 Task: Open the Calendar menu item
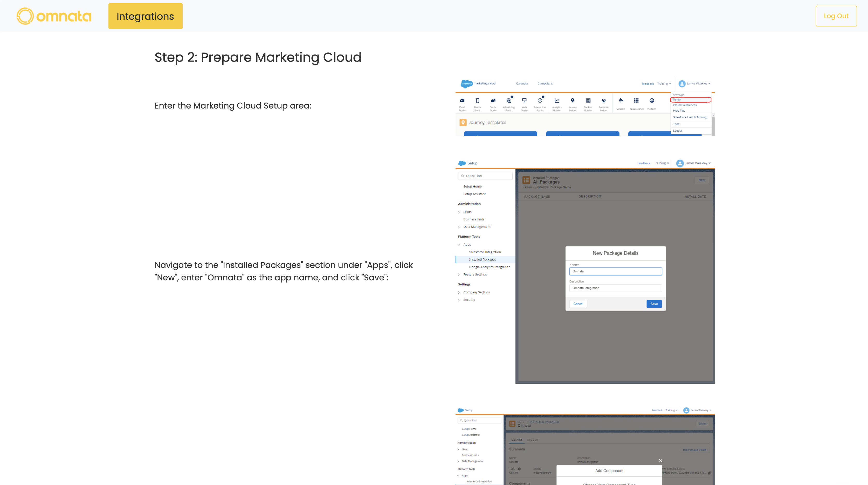[x=522, y=84]
